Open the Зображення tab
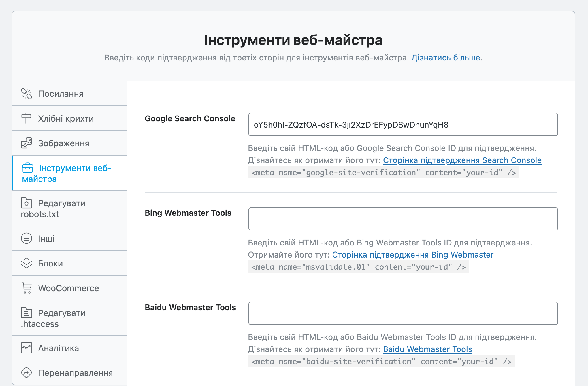Viewport: 588px width, 386px height. [x=69, y=143]
